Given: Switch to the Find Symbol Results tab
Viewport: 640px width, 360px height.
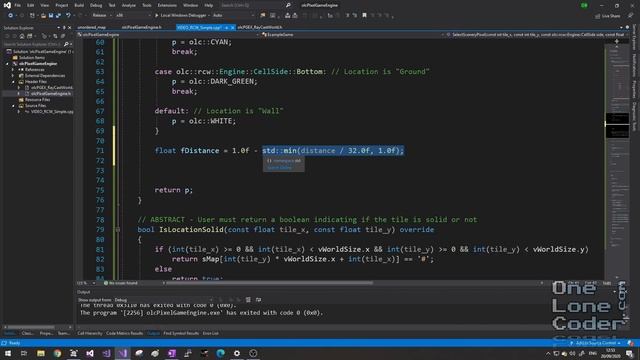Looking at the screenshot, I should 181,333.
